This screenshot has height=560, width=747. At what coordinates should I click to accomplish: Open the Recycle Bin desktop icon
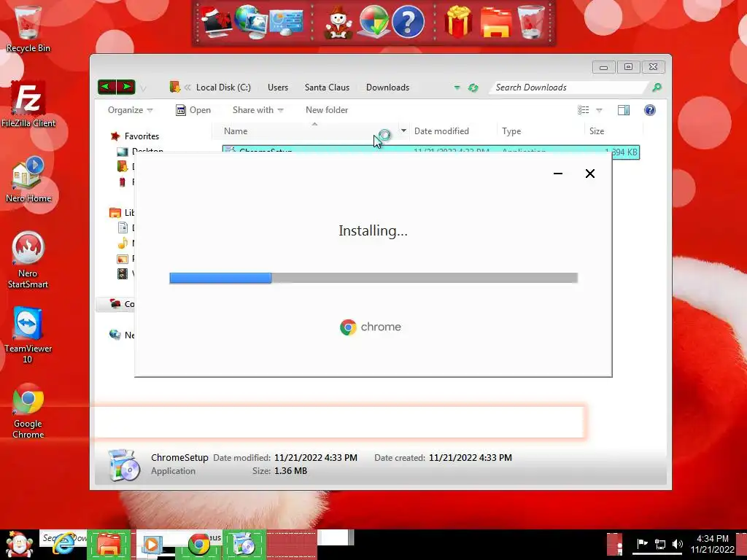[x=28, y=28]
